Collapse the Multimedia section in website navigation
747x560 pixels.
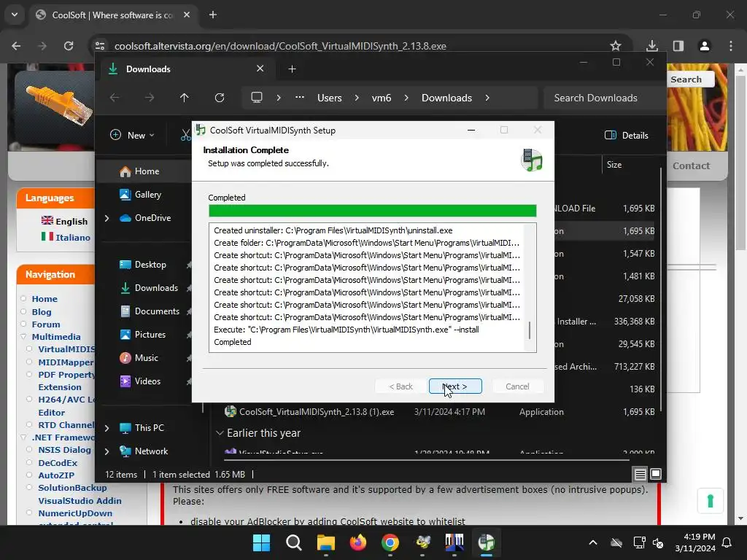(x=23, y=337)
